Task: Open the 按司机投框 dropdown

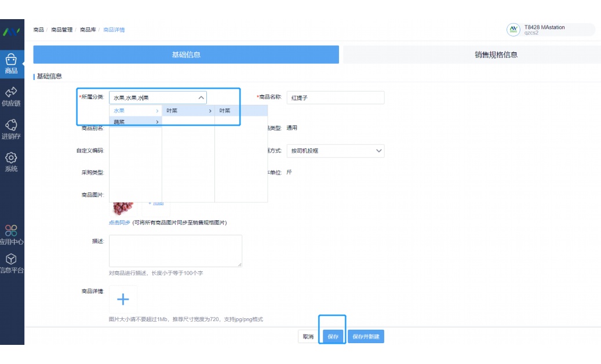Action: [335, 151]
